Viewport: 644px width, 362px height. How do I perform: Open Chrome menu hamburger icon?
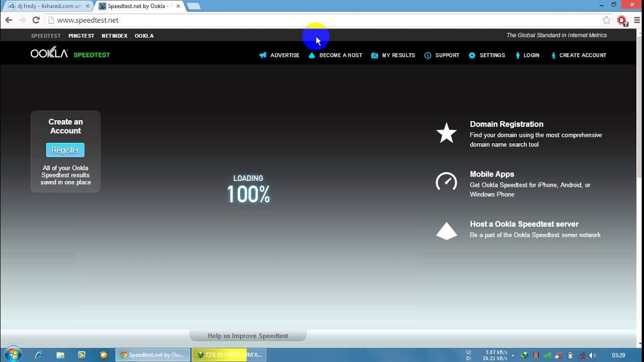pos(637,20)
